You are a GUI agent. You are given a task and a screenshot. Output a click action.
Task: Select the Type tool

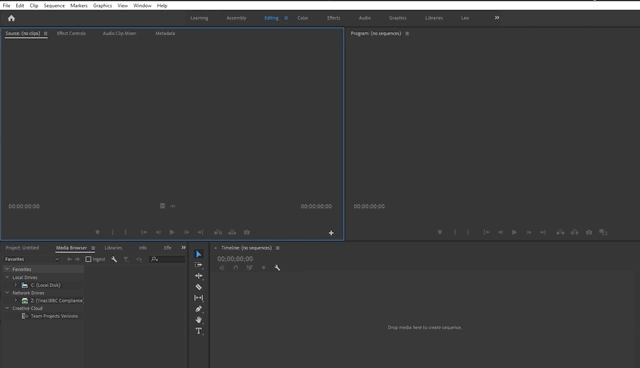(x=198, y=331)
